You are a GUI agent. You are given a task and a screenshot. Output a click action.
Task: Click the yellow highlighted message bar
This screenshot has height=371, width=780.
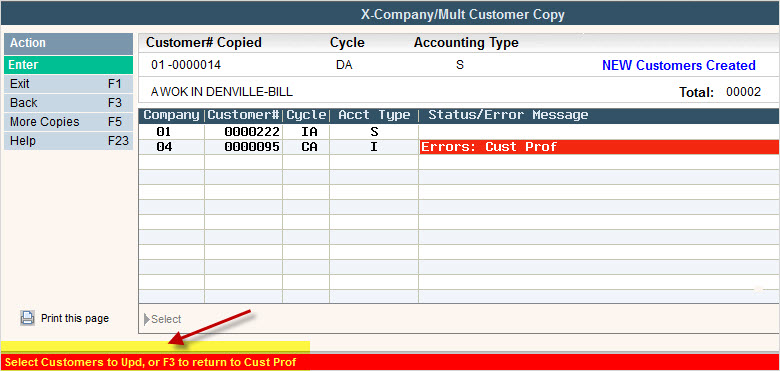tap(155, 347)
